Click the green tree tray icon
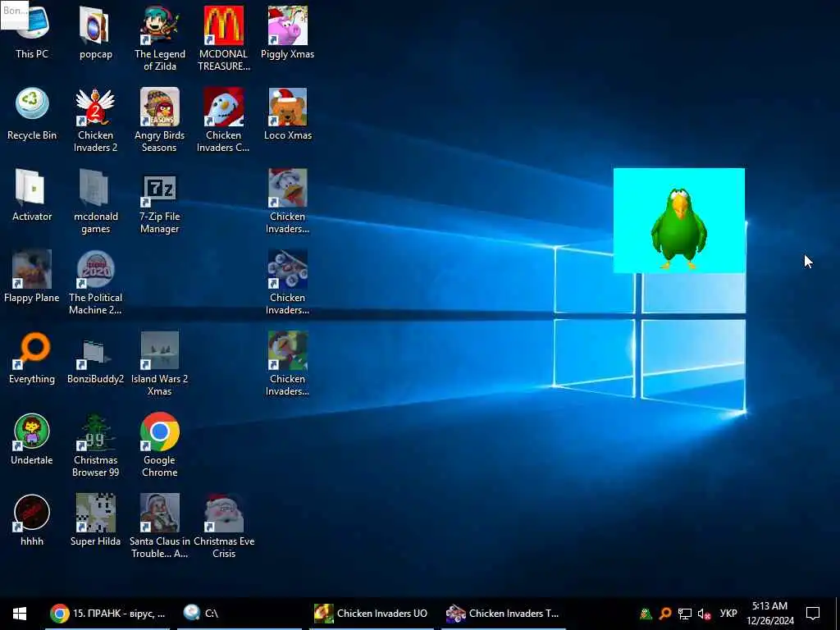This screenshot has width=840, height=630. (646, 614)
